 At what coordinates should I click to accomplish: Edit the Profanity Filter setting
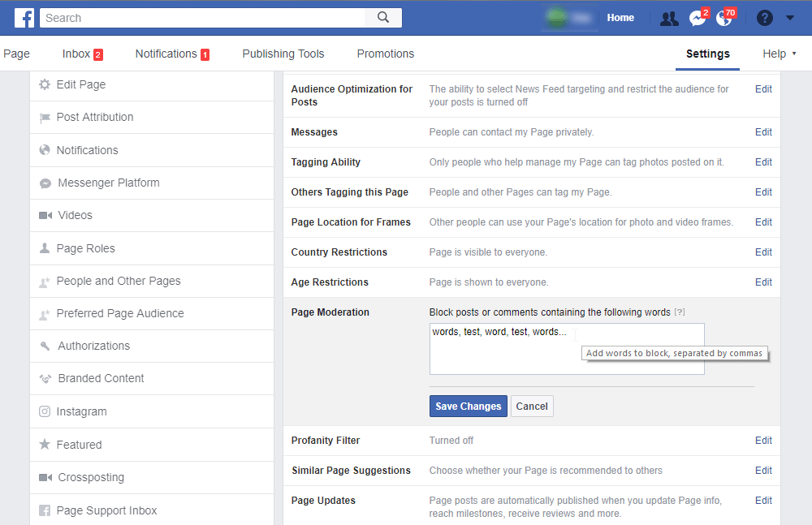763,441
